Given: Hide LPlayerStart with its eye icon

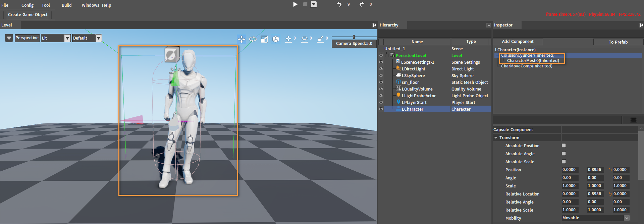Looking at the screenshot, I should 381,103.
